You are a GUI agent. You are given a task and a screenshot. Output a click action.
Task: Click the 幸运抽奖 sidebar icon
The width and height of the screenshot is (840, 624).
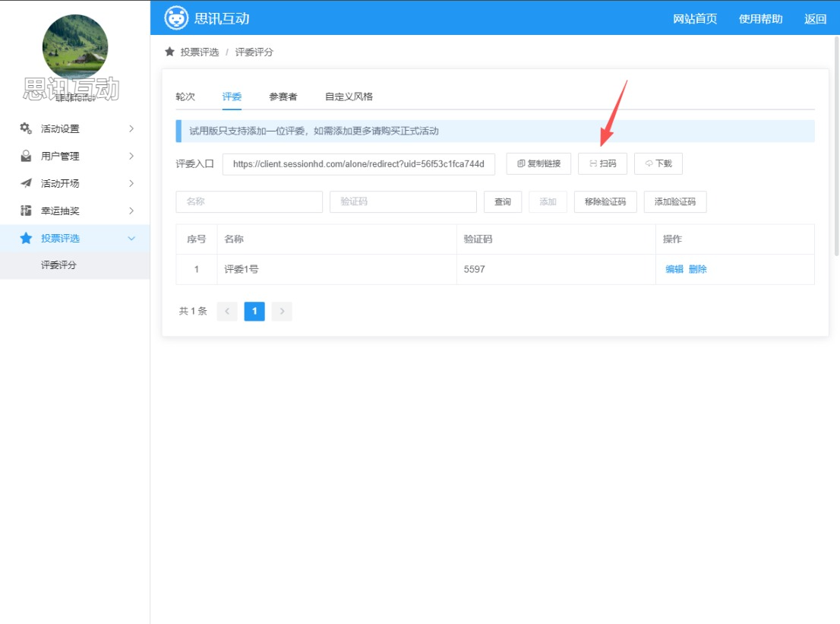point(26,211)
